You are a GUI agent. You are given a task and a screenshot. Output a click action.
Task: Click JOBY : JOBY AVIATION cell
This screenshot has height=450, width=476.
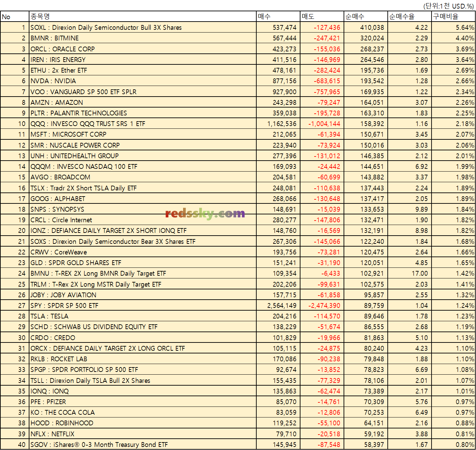143,295
